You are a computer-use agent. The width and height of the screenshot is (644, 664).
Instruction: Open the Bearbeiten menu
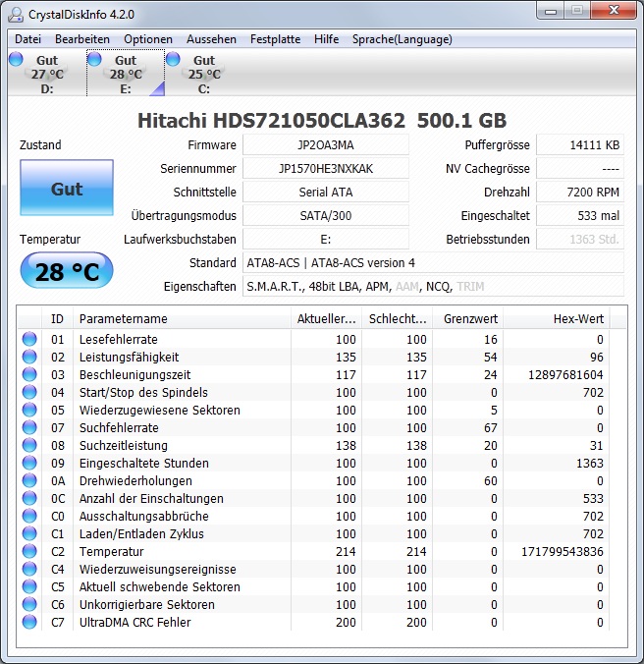[x=82, y=39]
